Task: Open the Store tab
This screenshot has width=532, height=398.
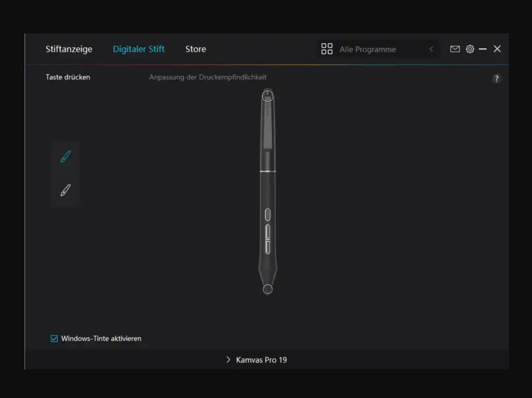Action: click(x=195, y=49)
